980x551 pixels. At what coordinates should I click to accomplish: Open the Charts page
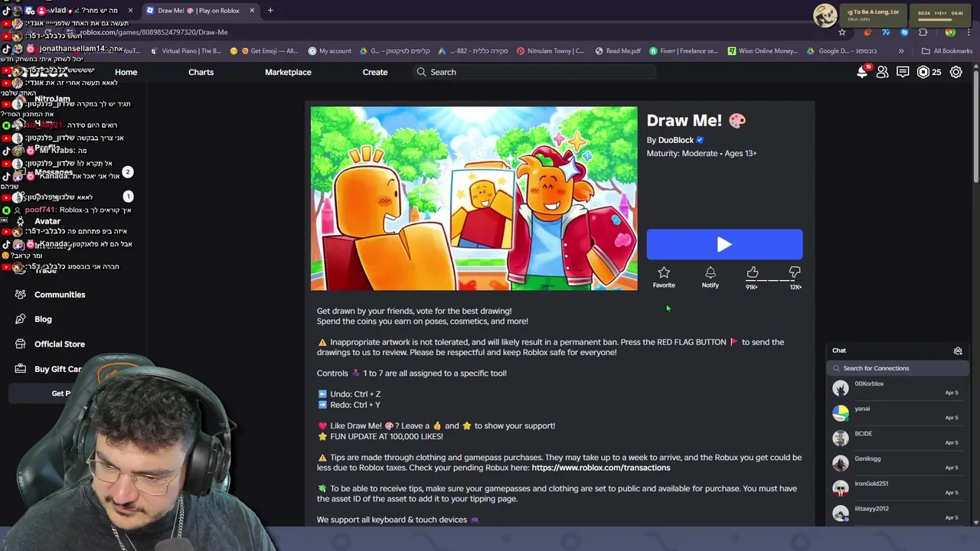201,72
